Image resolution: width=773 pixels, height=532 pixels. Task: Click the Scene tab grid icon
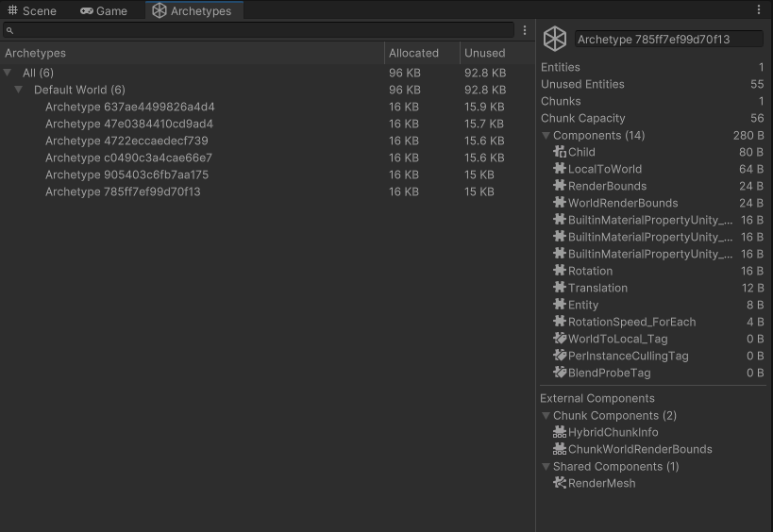pos(12,9)
